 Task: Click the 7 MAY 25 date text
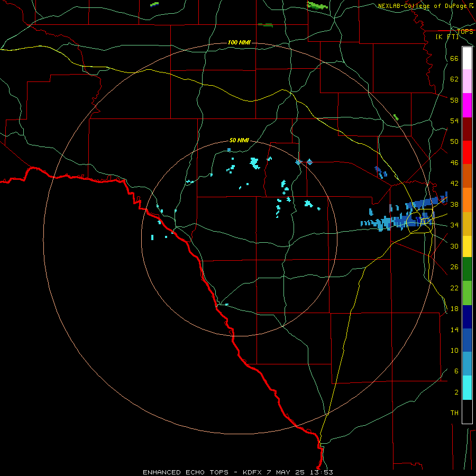(286, 472)
